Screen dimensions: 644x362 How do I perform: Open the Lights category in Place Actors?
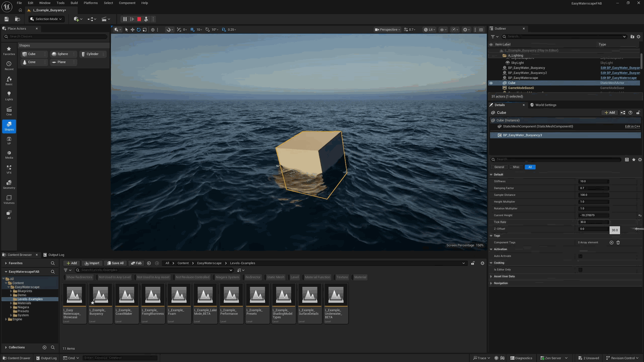click(9, 96)
